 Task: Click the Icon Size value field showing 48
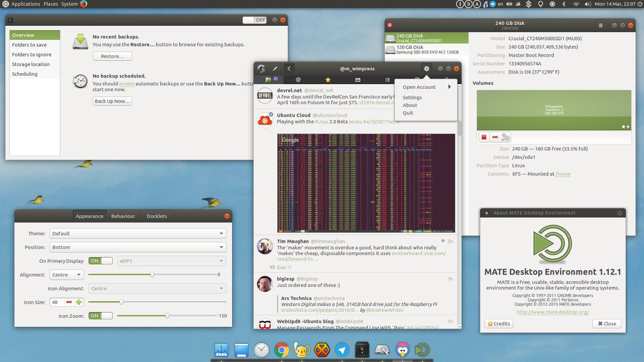point(57,302)
